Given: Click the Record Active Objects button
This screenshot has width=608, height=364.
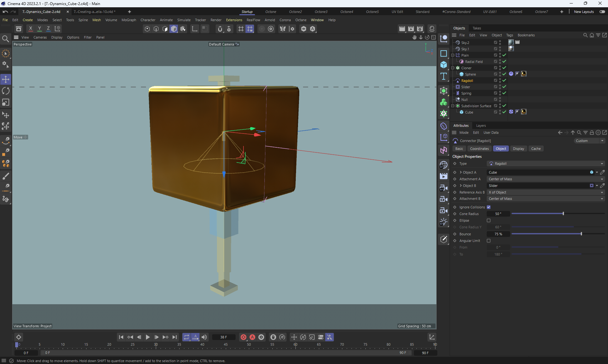Looking at the screenshot, I should [x=244, y=337].
